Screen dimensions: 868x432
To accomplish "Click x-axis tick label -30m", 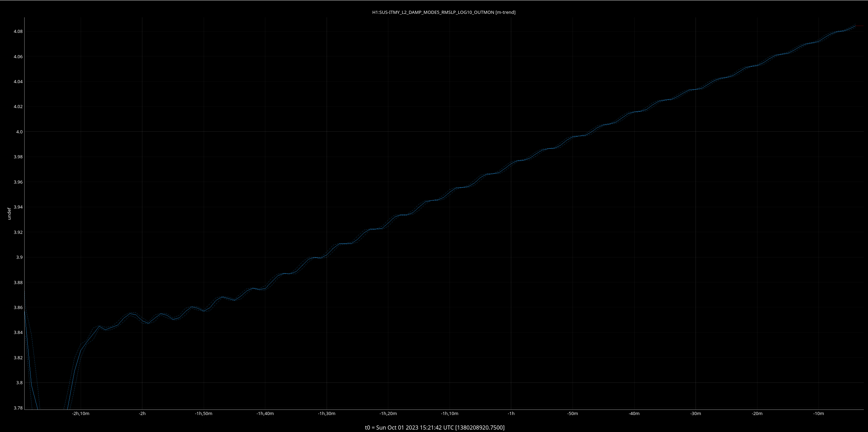I will pyautogui.click(x=696, y=414).
